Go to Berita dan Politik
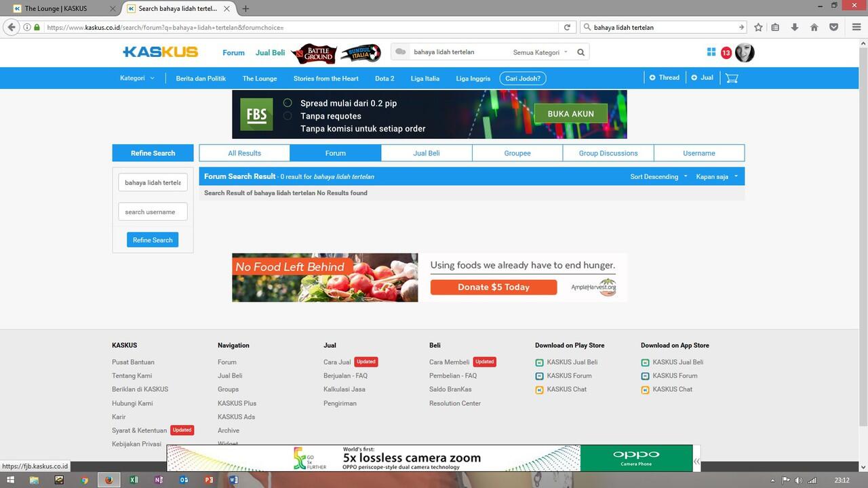The image size is (868, 488). click(201, 79)
